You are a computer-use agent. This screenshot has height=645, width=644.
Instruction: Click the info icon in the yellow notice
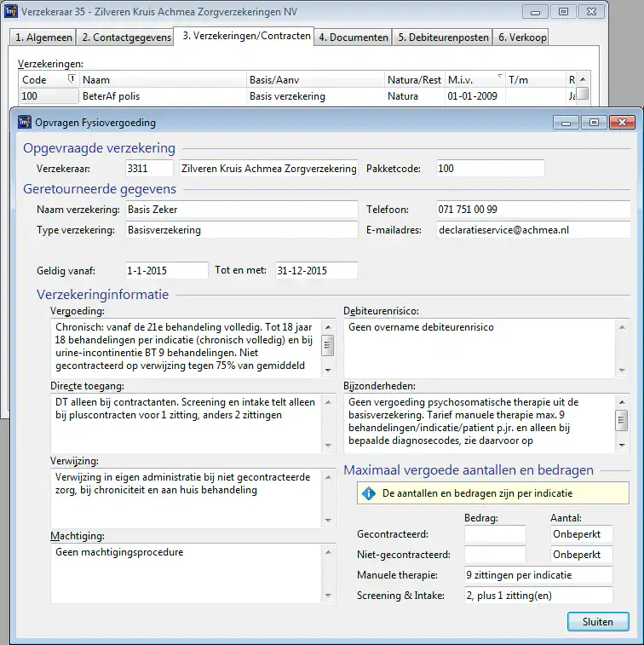[369, 493]
